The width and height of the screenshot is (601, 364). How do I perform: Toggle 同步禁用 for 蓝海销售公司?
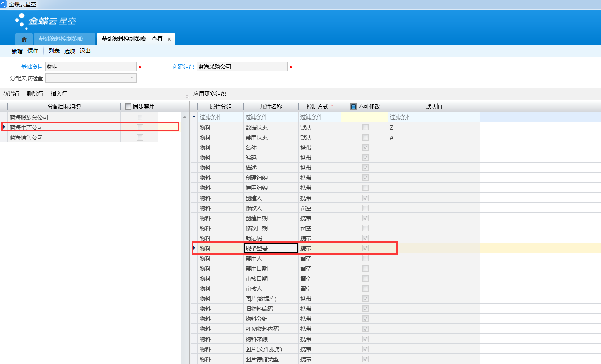pos(140,137)
